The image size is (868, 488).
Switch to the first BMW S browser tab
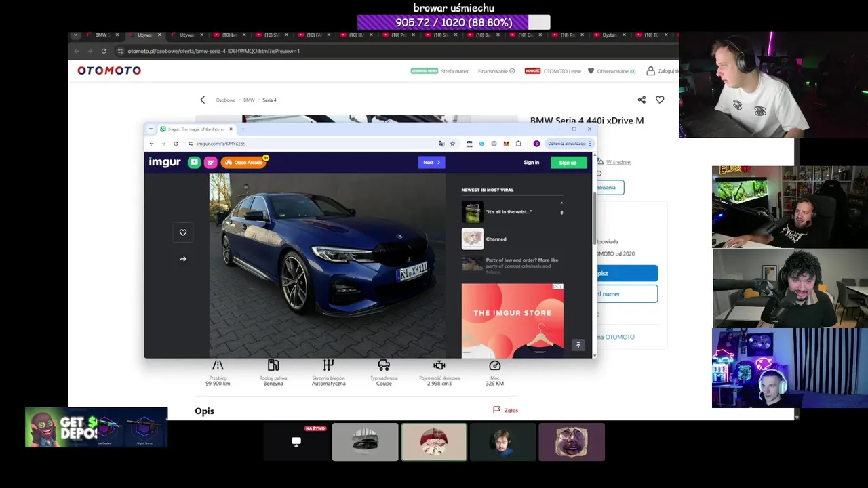102,35
